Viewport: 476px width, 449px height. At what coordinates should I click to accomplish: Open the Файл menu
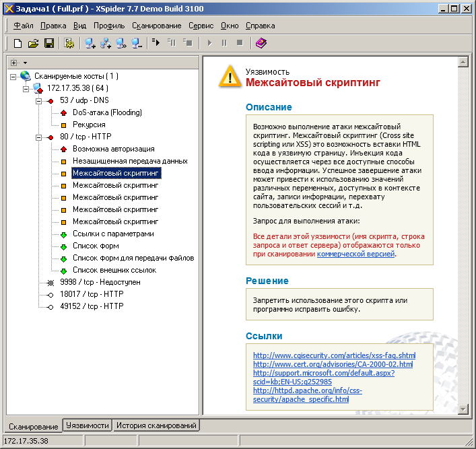click(x=24, y=26)
